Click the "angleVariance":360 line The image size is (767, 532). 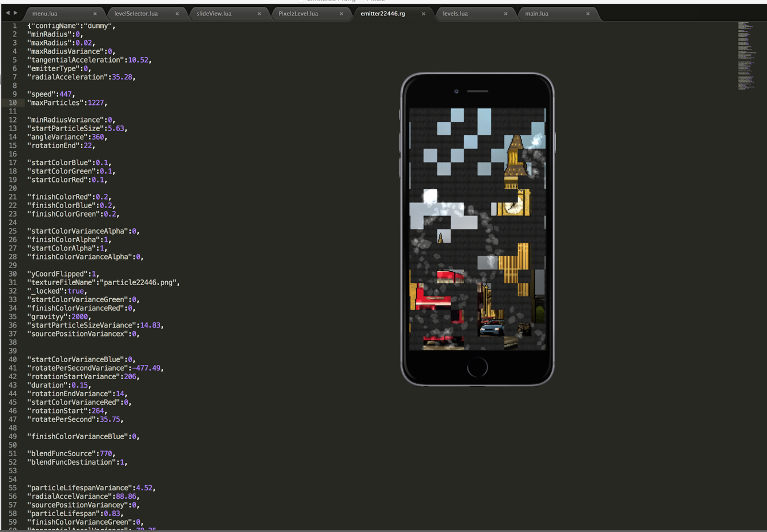click(x=67, y=137)
